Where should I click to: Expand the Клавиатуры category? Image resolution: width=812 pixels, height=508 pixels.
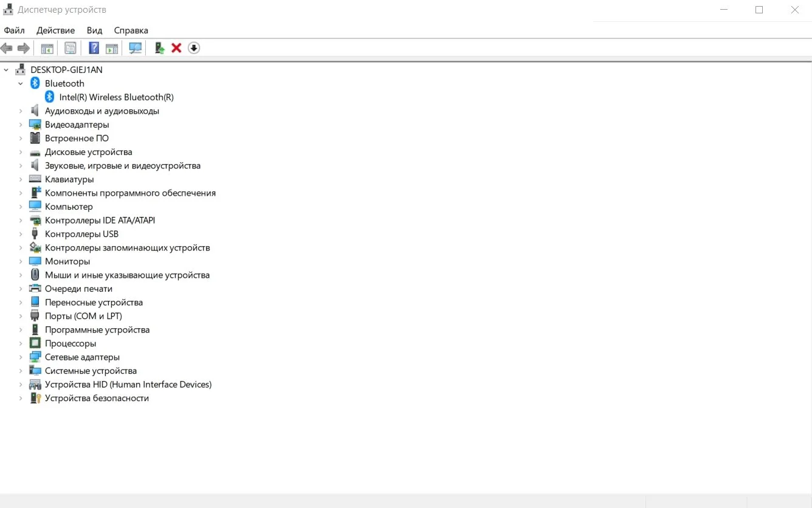[x=21, y=179]
